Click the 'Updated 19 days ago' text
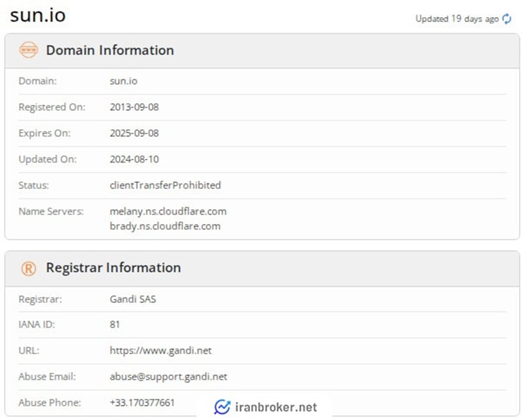Viewport: 528px width, 420px height. [457, 19]
